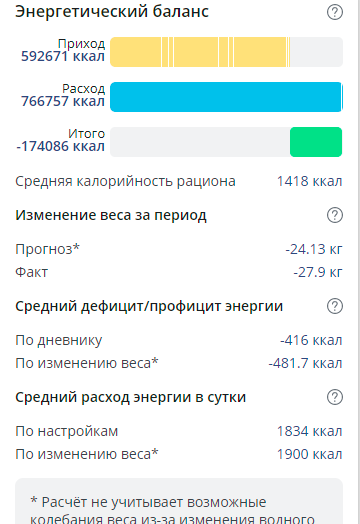The image size is (360, 524).
Task: Click help icon for Средний дефицит/профицит энергии
Action: pos(335,306)
